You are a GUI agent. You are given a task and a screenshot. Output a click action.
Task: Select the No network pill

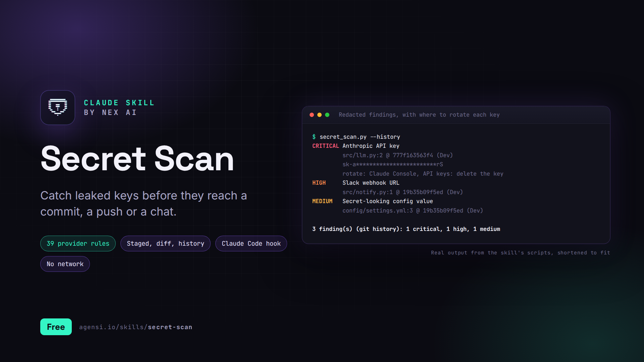click(x=65, y=264)
